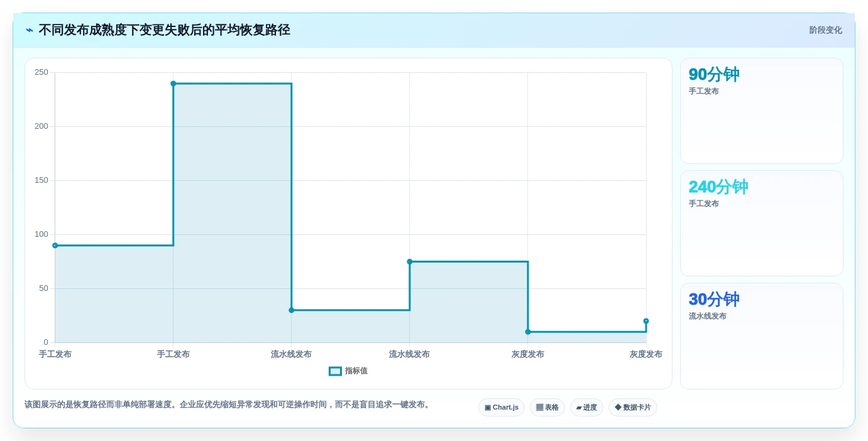
Task: Toggle the 指标值 legend item
Action: (348, 371)
